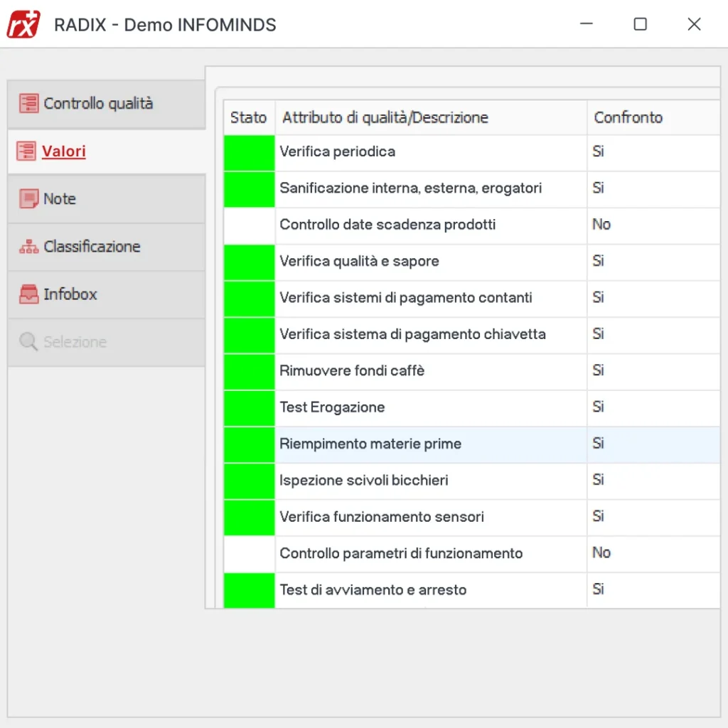The image size is (728, 728).
Task: Select the Controllo qualità list icon
Action: coord(28,103)
